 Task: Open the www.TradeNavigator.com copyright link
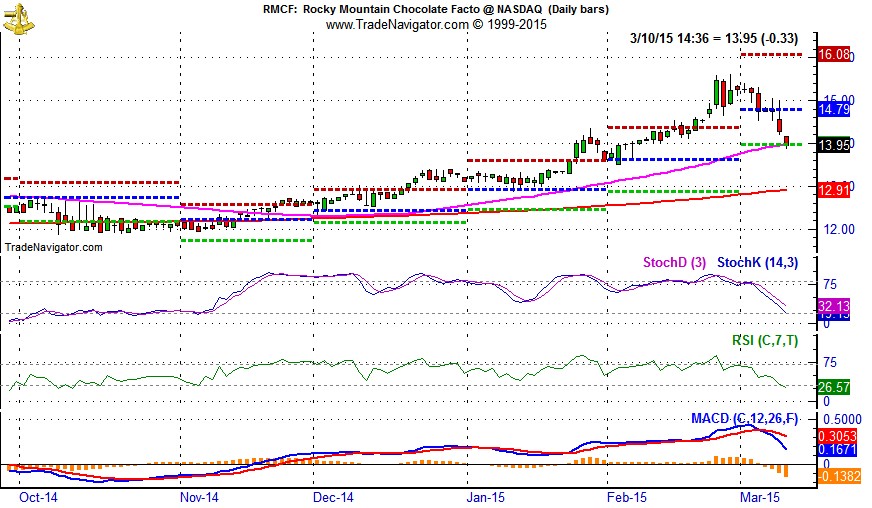click(x=436, y=24)
